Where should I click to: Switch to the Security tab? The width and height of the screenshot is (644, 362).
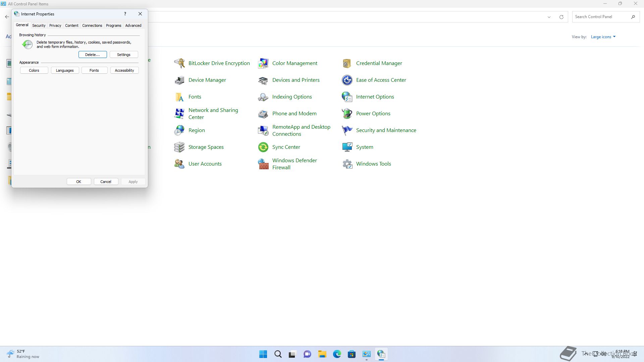click(39, 25)
